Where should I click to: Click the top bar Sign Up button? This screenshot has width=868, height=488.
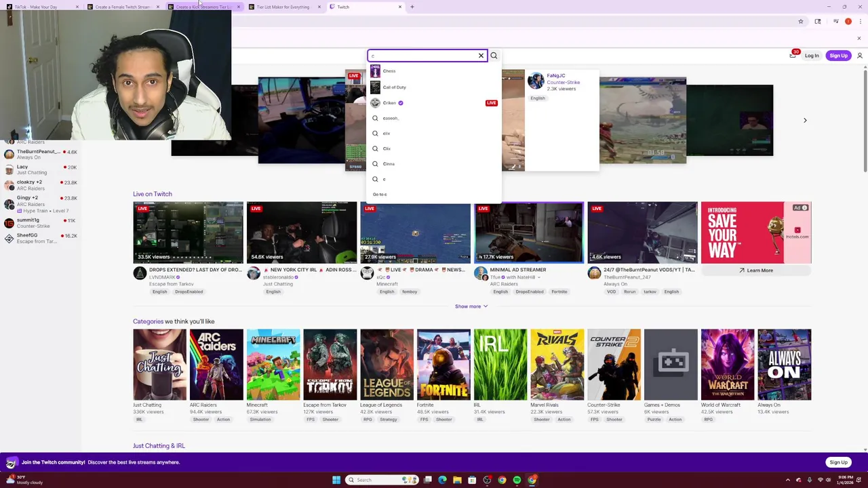click(x=838, y=56)
